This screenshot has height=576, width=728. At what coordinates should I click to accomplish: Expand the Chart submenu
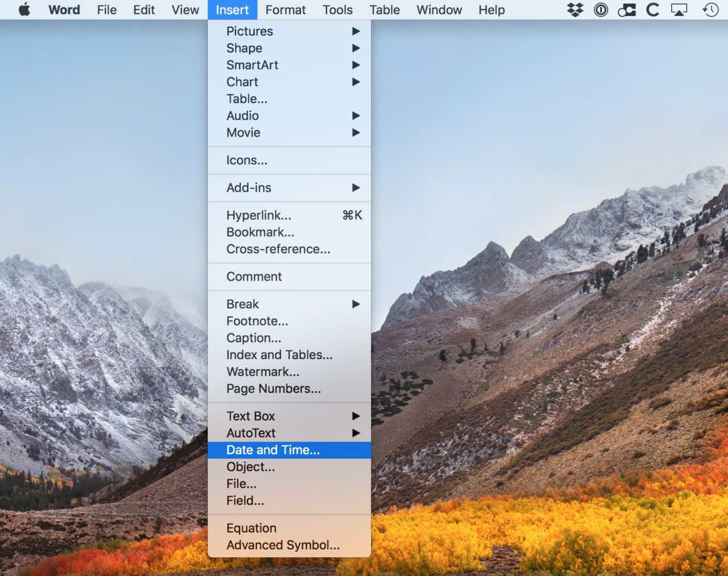tap(289, 82)
